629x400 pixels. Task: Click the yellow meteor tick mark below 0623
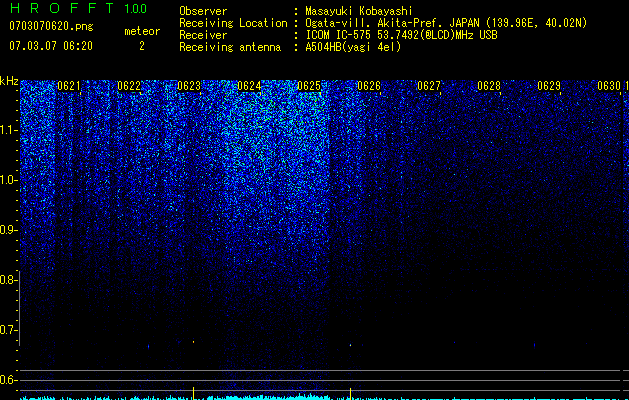pos(193,393)
